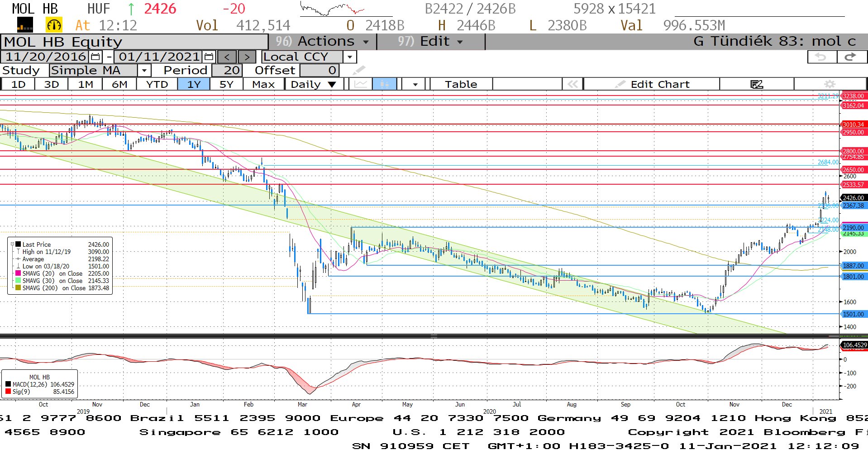Click the end date field 01/11/2021
868x464 pixels.
pos(158,57)
